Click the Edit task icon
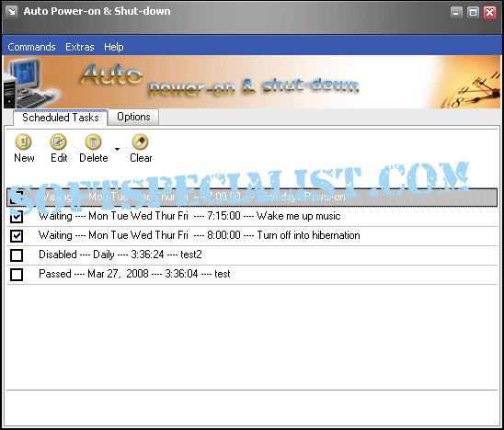The width and height of the screenshot is (504, 430). [58, 141]
